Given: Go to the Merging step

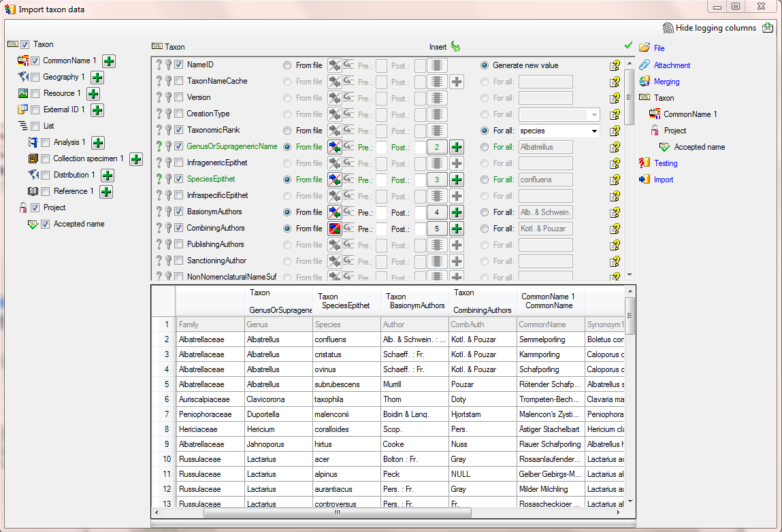Looking at the screenshot, I should [666, 82].
